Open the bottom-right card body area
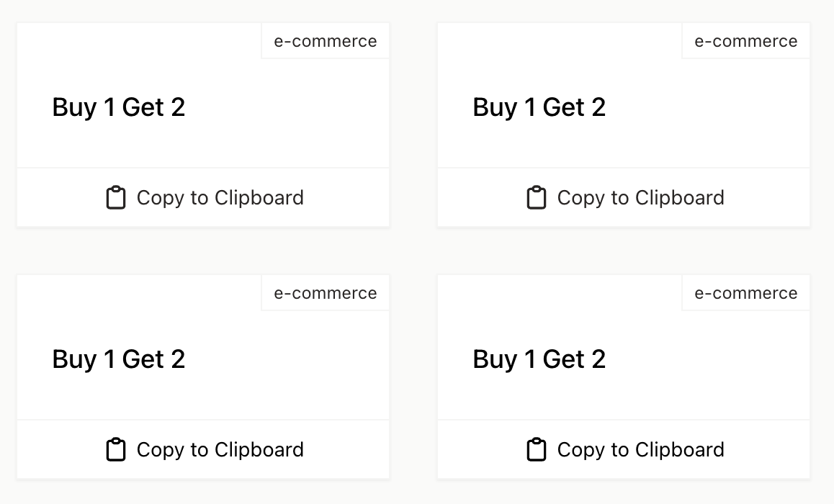 click(624, 348)
